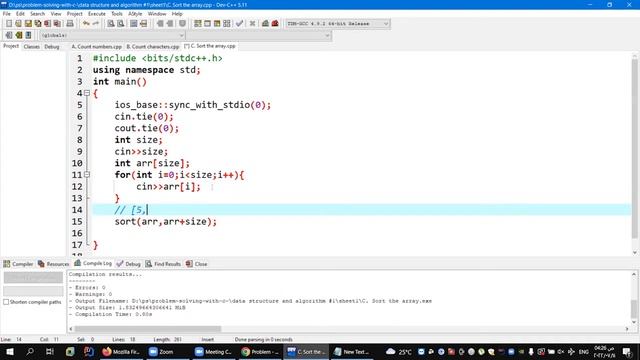The image size is (640, 360).
Task: Open the Find Results bottom tab
Action: click(x=163, y=264)
